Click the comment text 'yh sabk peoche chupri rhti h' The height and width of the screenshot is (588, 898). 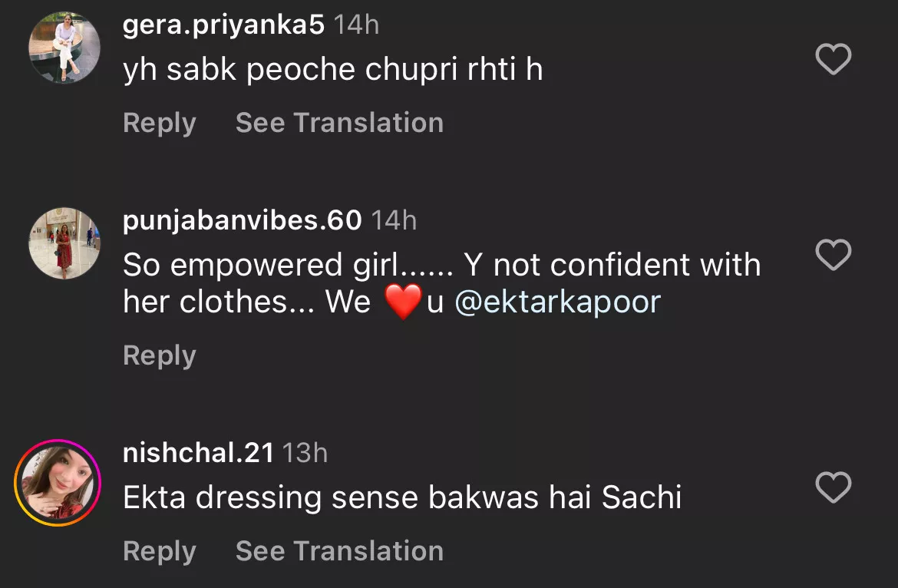[332, 70]
